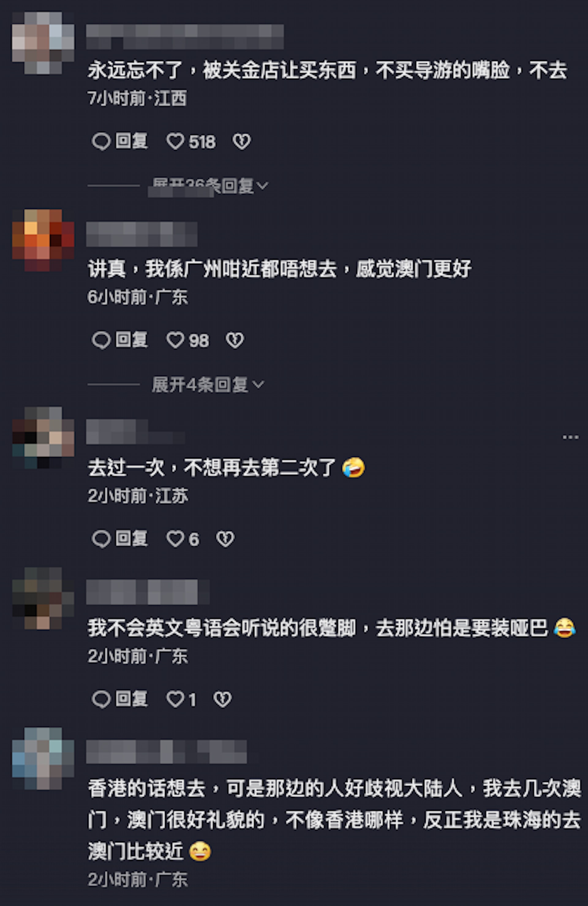
Task: Dislike the 装哑巴 comment
Action: tap(222, 699)
